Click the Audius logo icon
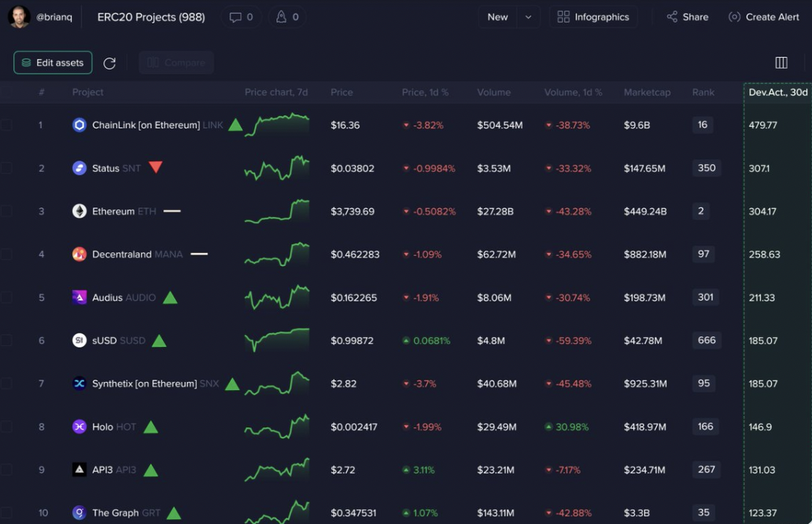 [79, 298]
